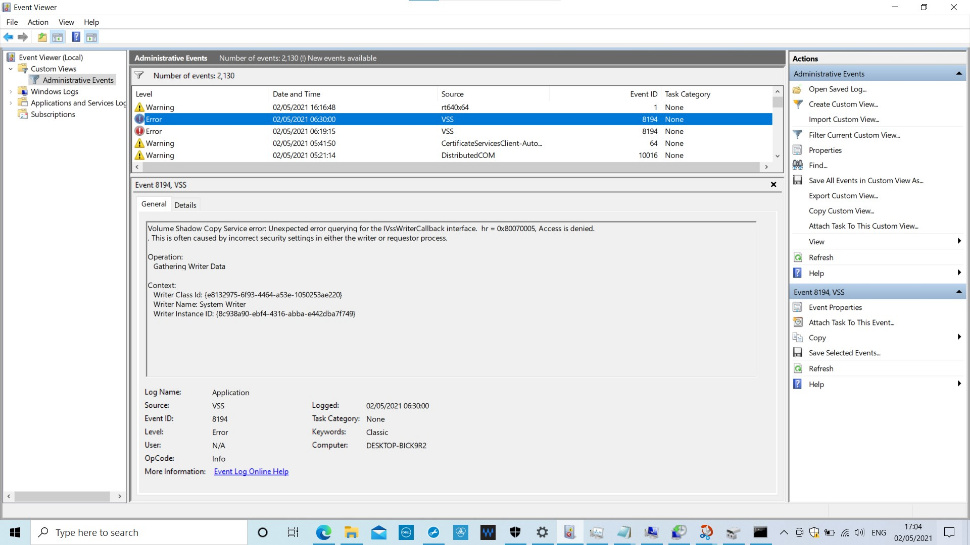The height and width of the screenshot is (545, 970).
Task: Open Microsoft Edge from the taskbar
Action: [x=324, y=532]
